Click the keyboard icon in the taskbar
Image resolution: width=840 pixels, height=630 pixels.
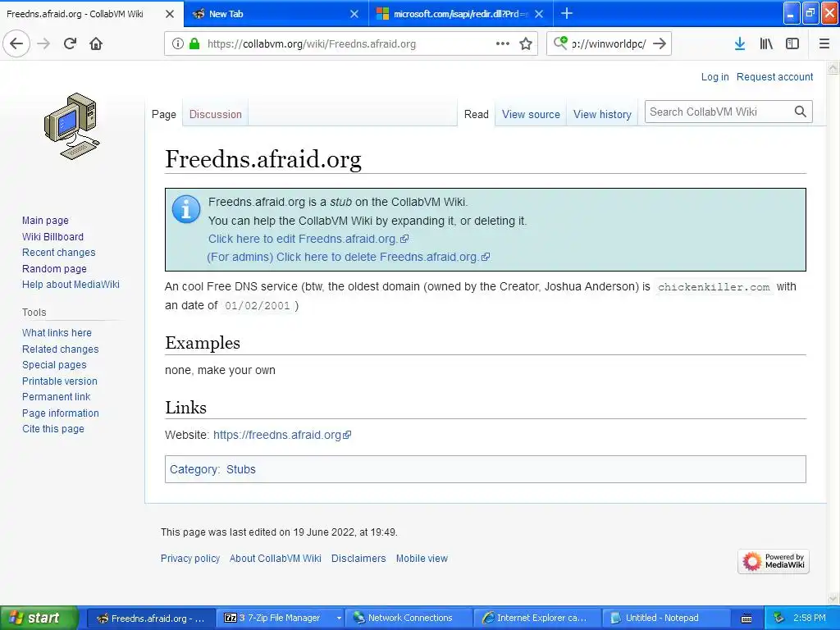tap(746, 619)
